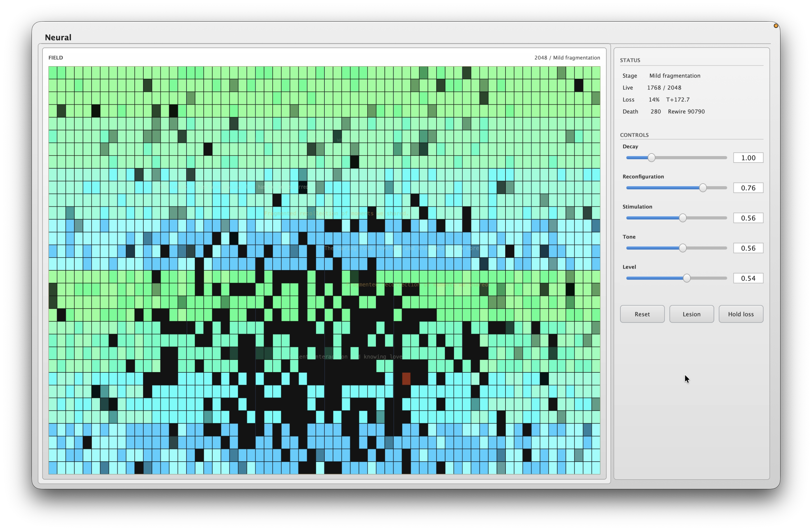The height and width of the screenshot is (531, 812).
Task: Click the Stimulation slider handle
Action: click(682, 218)
